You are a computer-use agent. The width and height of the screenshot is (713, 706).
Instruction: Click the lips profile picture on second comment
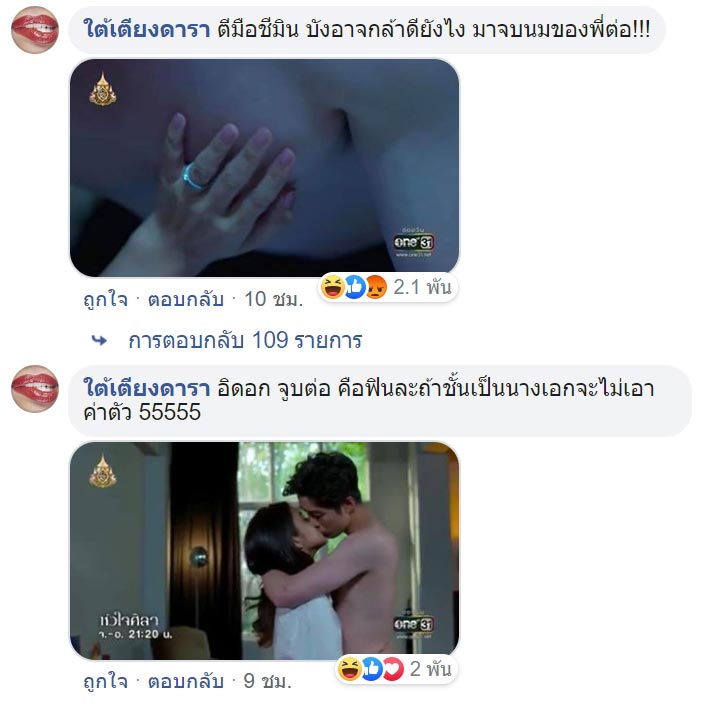(35, 389)
